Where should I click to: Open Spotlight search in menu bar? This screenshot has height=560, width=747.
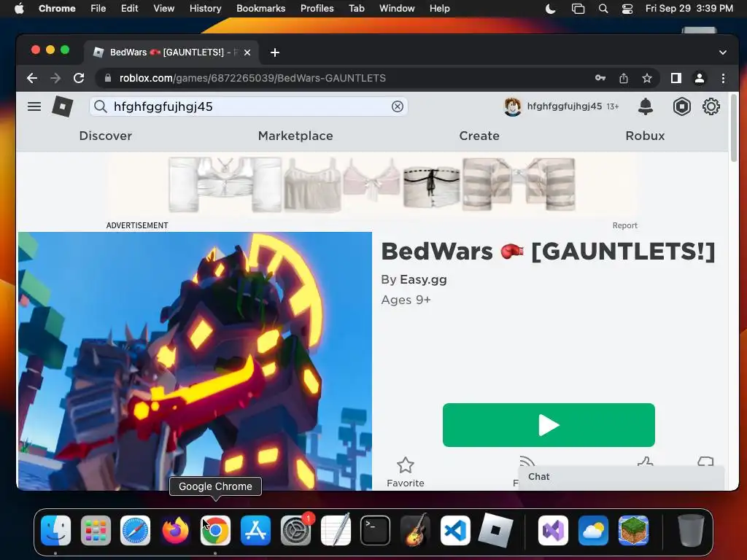click(603, 8)
